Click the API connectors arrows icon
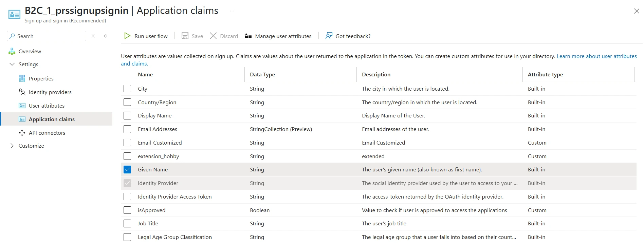644x243 pixels. coord(22,133)
